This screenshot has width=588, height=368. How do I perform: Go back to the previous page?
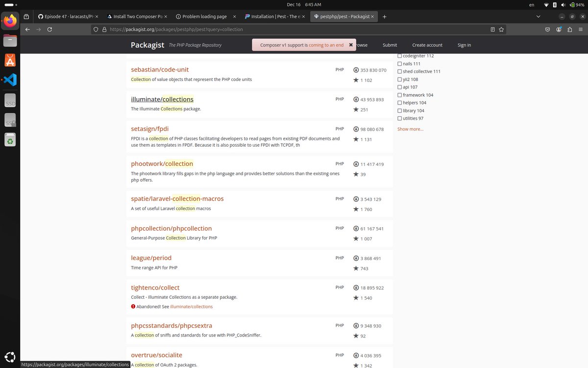click(x=27, y=29)
